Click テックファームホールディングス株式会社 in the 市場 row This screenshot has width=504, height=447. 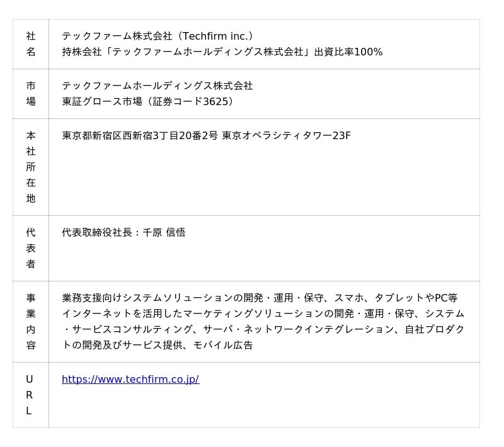pos(157,86)
